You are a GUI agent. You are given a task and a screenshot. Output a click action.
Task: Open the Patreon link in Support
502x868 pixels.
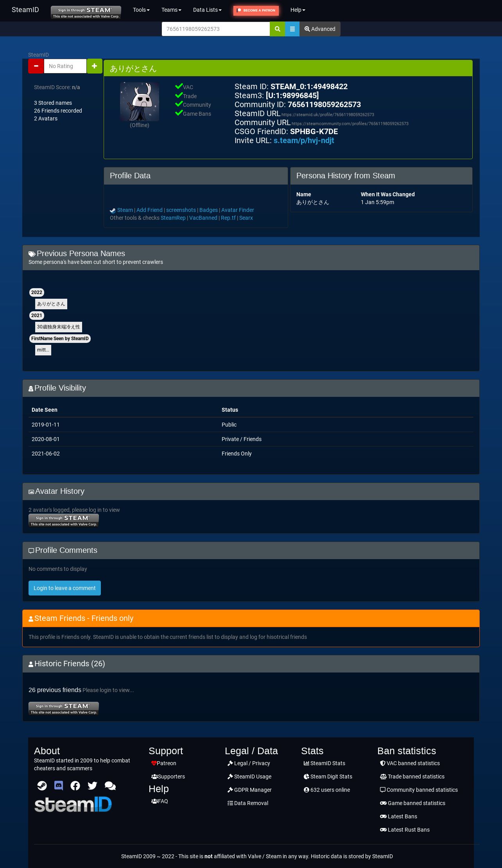(x=164, y=763)
